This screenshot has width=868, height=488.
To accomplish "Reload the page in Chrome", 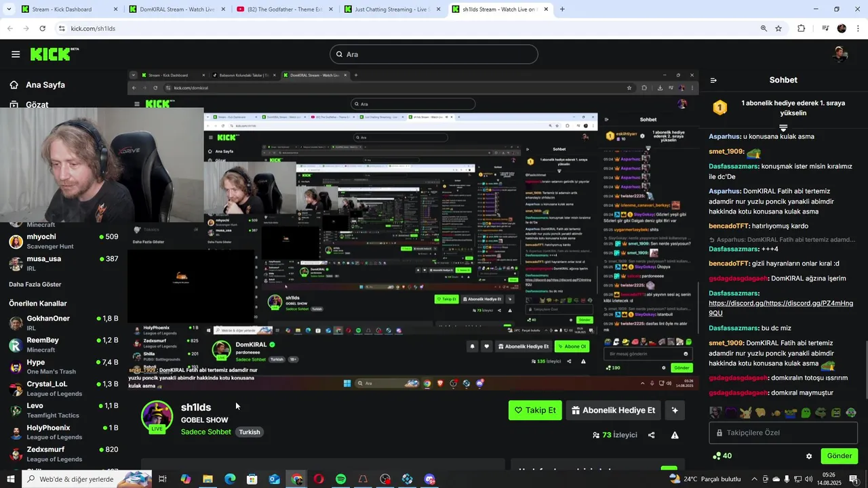I will click(42, 28).
